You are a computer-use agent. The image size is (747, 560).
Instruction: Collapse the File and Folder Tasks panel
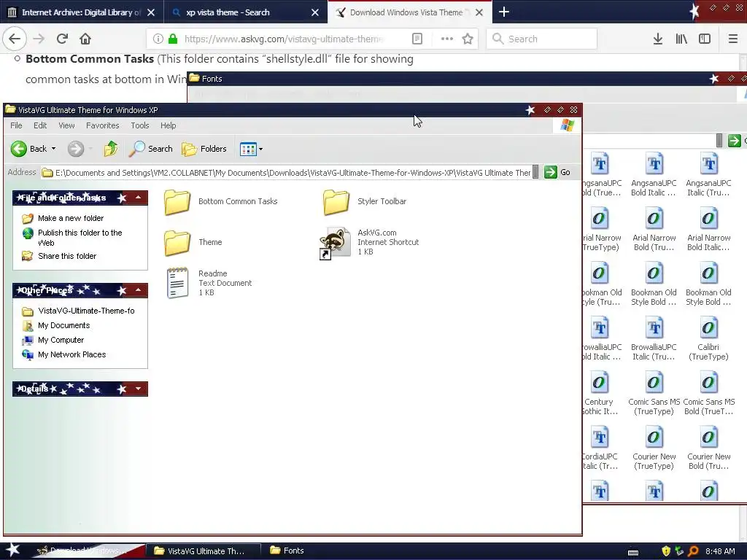pyautogui.click(x=138, y=198)
